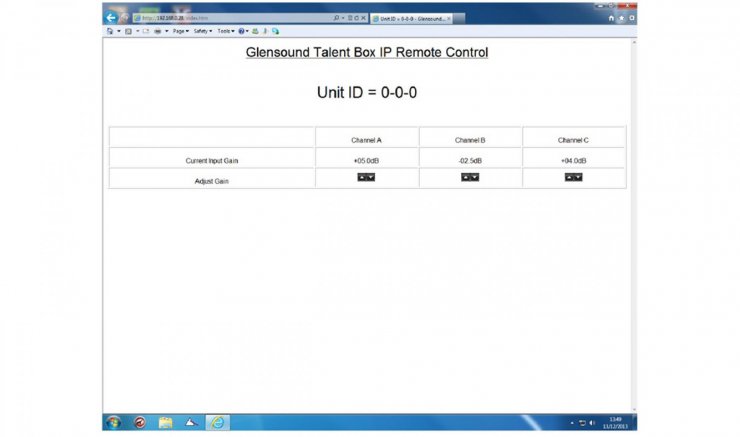This screenshot has height=437, width=740.
Task: Show hidden system tray icons arrow
Action: tap(572, 423)
